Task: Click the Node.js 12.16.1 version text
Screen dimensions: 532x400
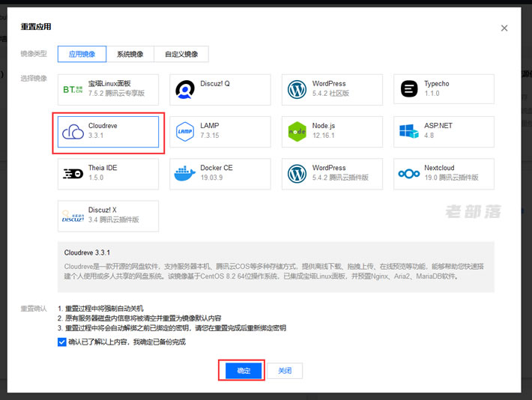Action: pyautogui.click(x=324, y=136)
